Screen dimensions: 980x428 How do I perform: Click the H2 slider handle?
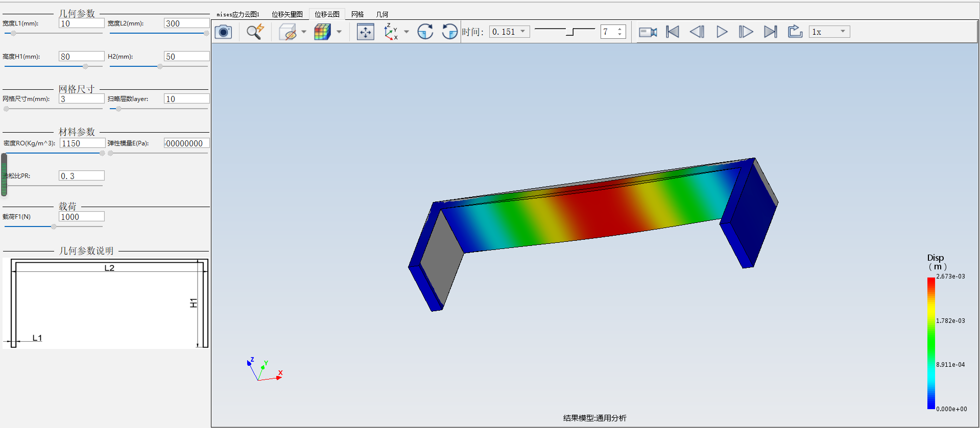[x=160, y=66]
